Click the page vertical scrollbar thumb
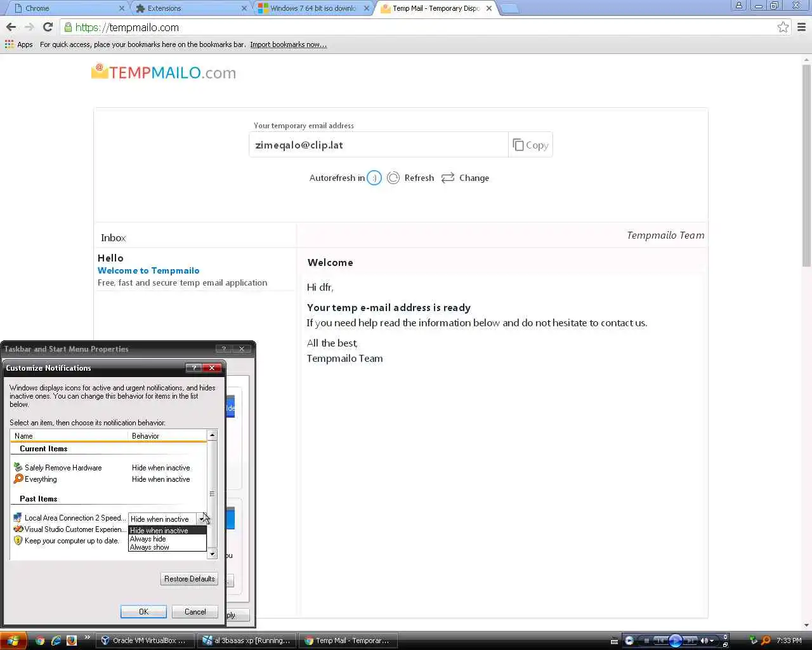The width and height of the screenshot is (812, 650). [806, 165]
